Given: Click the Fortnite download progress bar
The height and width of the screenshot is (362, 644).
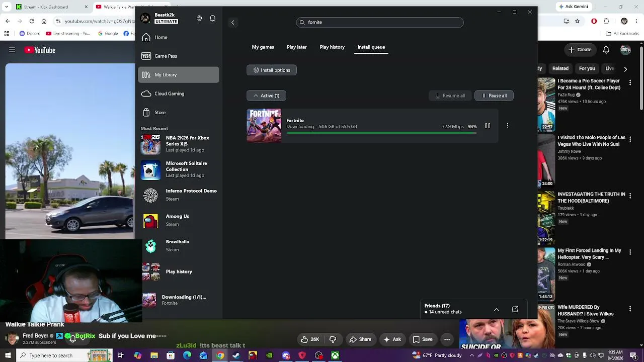Looking at the screenshot, I should point(381,133).
